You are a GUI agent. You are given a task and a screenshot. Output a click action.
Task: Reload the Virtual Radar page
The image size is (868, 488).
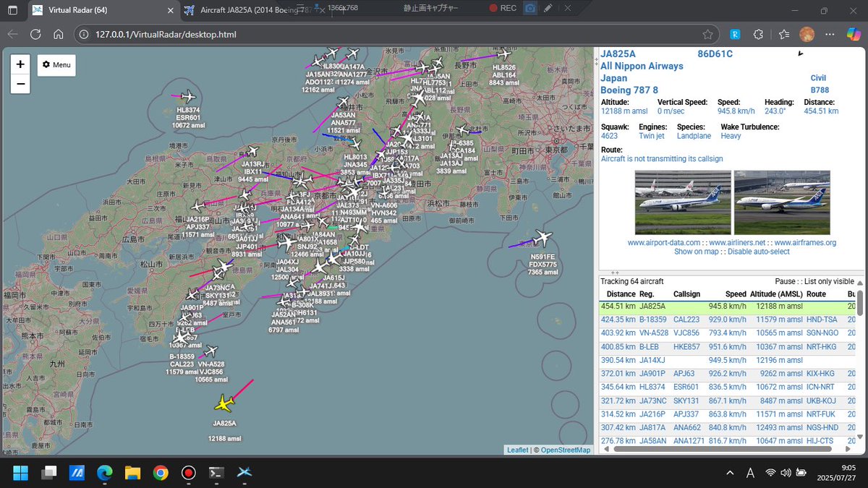[35, 34]
